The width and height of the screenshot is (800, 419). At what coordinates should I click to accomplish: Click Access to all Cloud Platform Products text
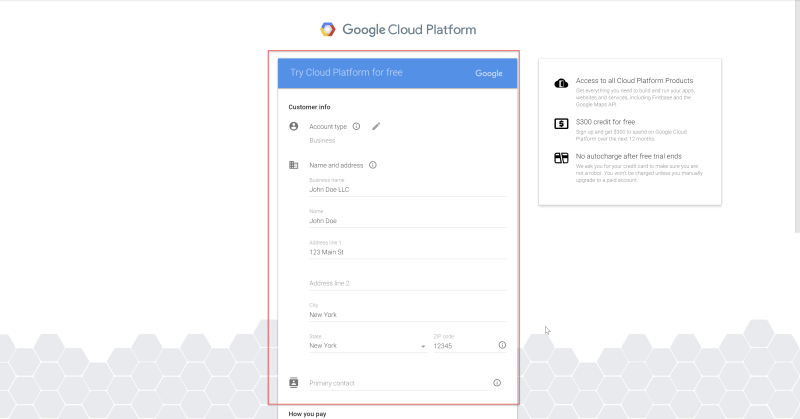(634, 81)
